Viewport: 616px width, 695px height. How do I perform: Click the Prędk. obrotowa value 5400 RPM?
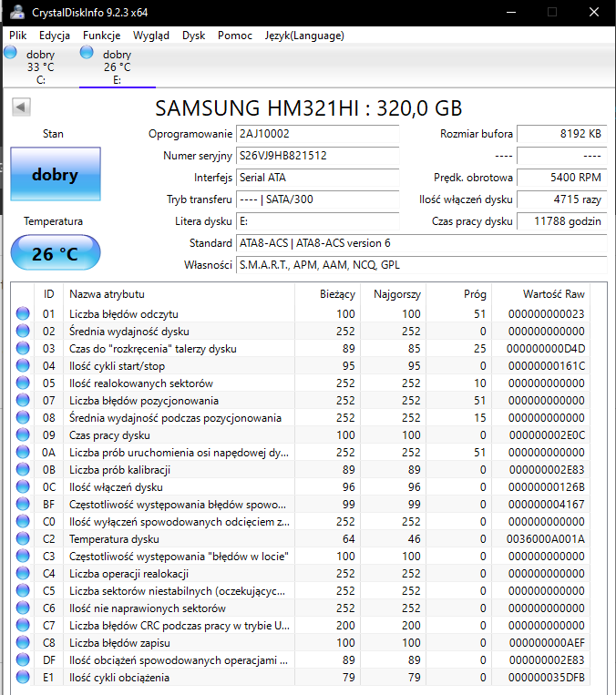coord(562,178)
